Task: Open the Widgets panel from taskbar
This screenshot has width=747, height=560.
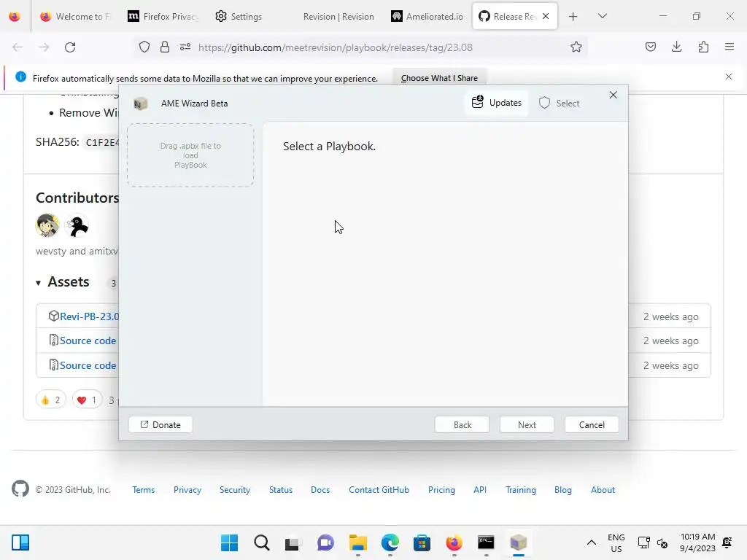Action: (20, 542)
